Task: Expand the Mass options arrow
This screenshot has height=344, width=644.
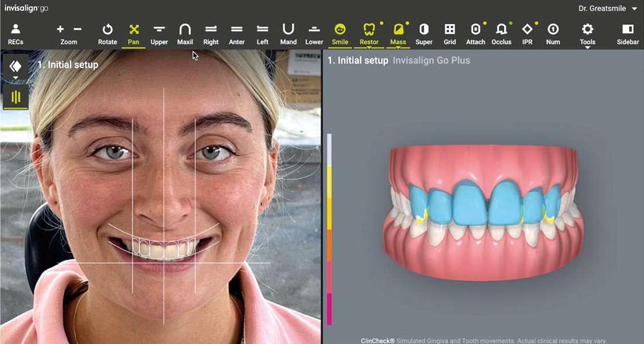Action: (398, 48)
